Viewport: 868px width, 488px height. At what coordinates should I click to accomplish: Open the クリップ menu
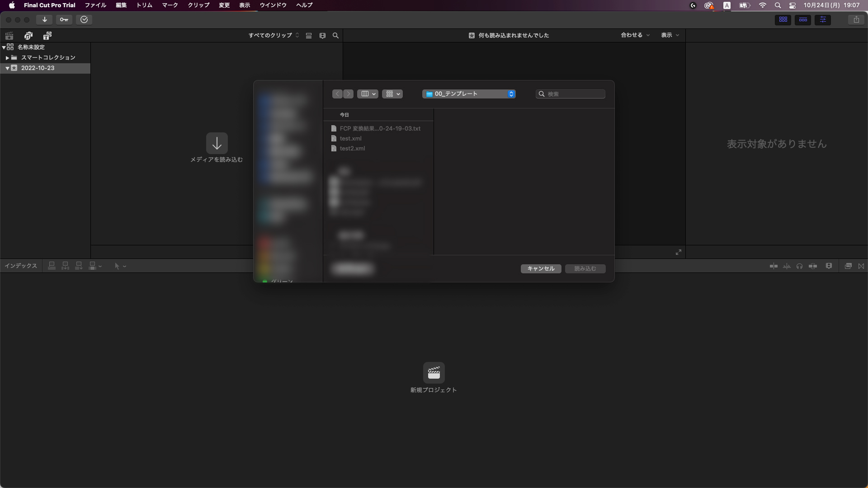pos(198,5)
